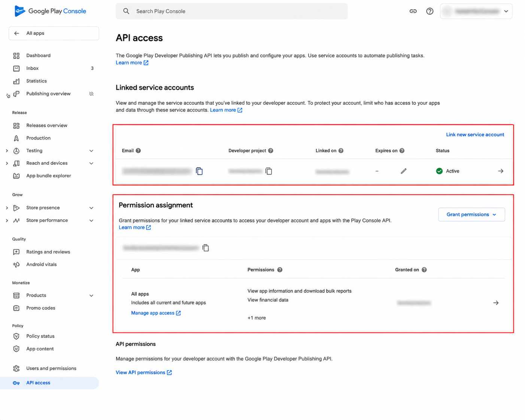The height and width of the screenshot is (420, 525).
Task: Click the Search Play Console field
Action: 231,11
